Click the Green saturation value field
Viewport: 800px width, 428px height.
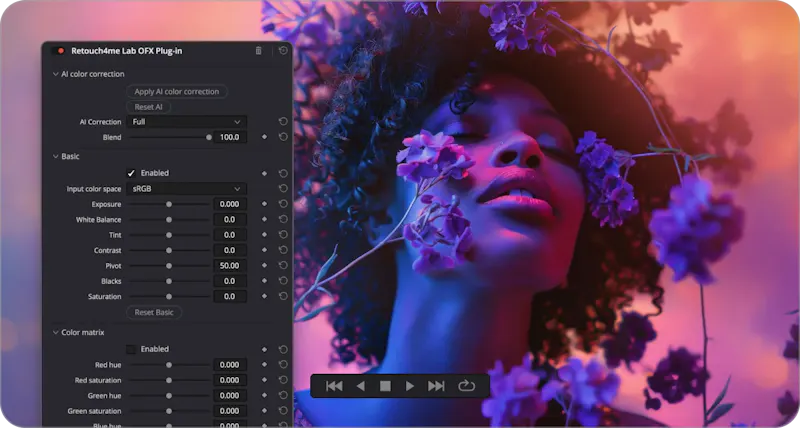click(230, 411)
